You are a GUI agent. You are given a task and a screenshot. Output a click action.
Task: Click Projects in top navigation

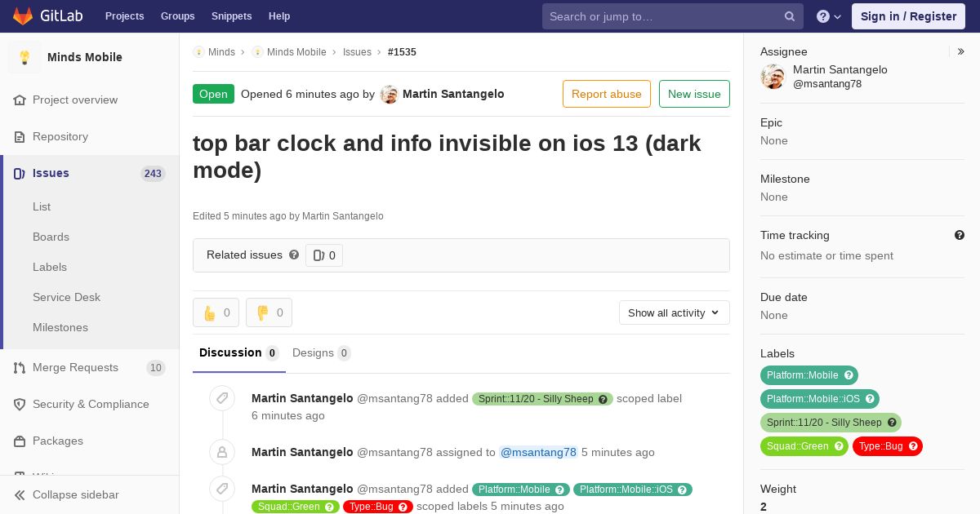pos(124,16)
